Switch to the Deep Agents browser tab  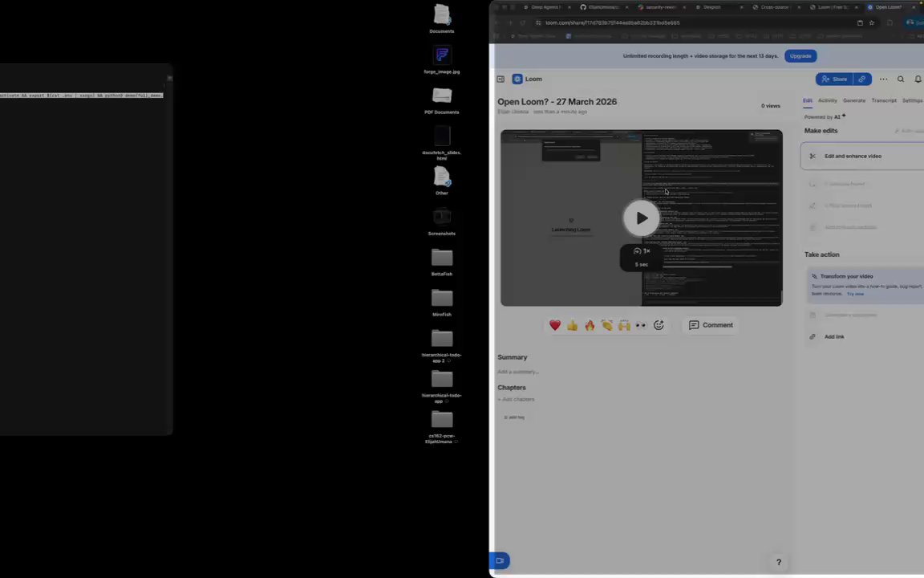tap(546, 7)
